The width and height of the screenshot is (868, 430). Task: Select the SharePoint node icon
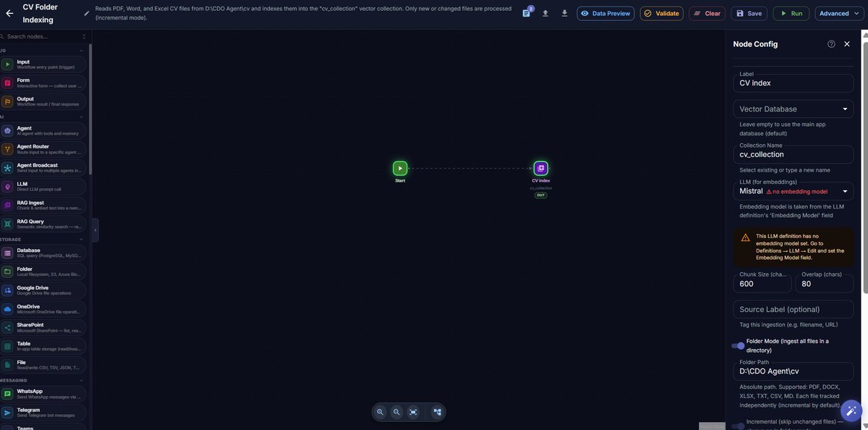point(7,328)
